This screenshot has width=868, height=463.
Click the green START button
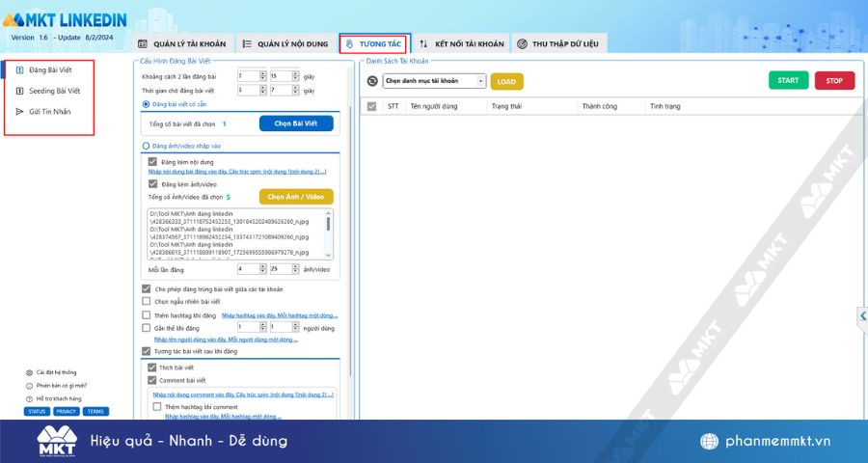788,80
